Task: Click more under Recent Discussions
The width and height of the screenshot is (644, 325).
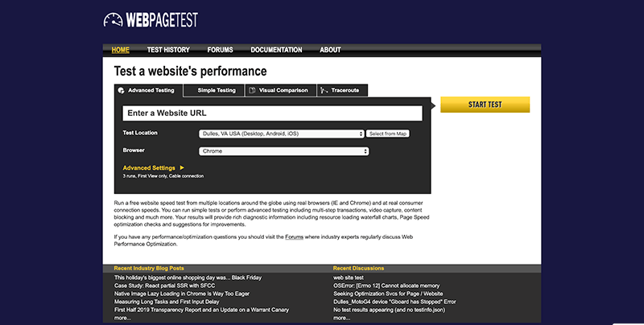Action: 341,318
